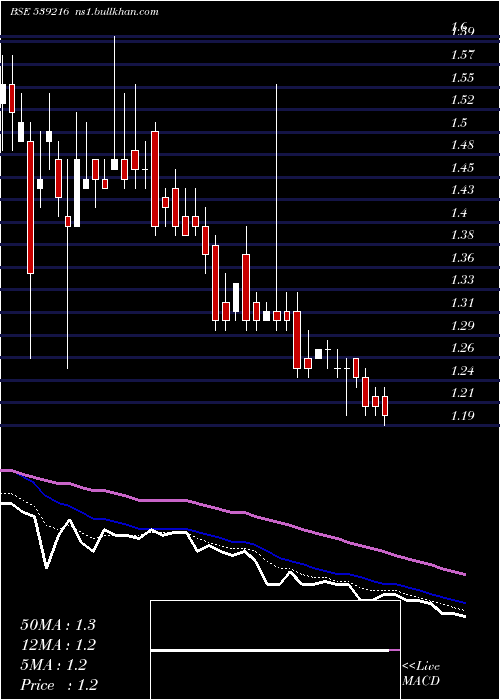Select the 1.21 price axis label
This screenshot has height=700, width=500.
pos(462,393)
